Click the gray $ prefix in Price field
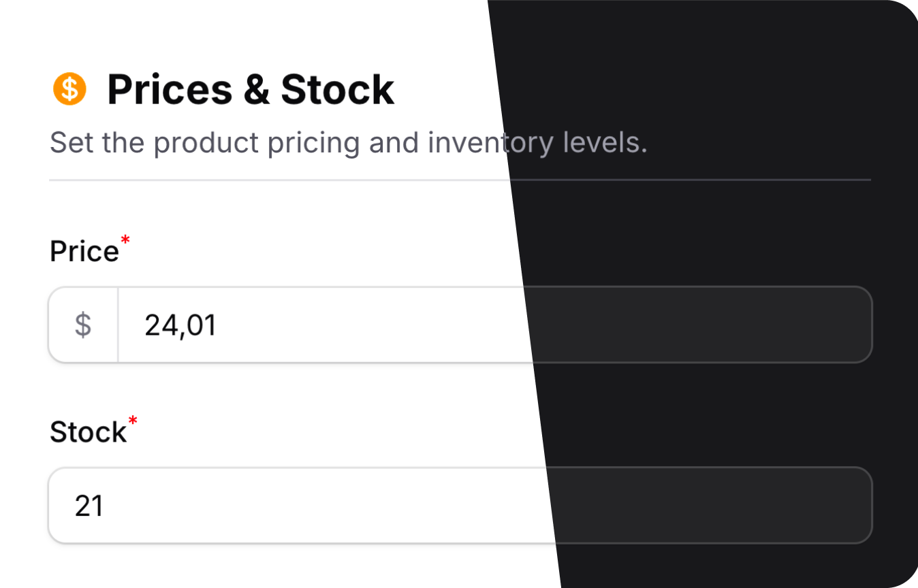 [x=83, y=325]
